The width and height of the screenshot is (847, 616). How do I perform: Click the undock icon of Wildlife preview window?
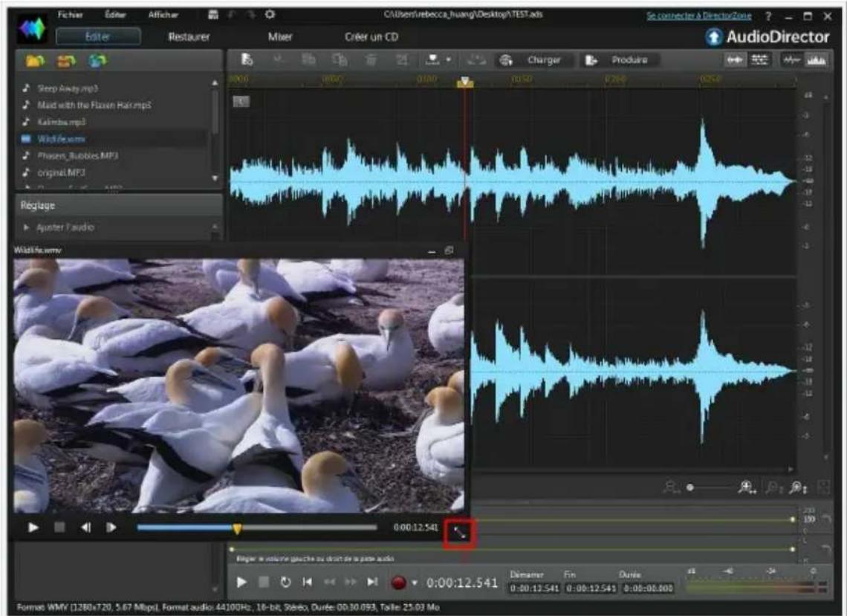pyautogui.click(x=449, y=250)
